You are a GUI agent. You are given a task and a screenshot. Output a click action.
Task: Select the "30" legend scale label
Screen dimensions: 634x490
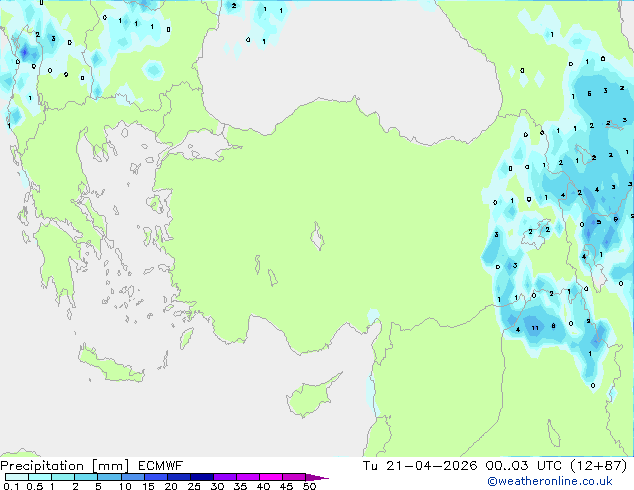tap(217, 486)
